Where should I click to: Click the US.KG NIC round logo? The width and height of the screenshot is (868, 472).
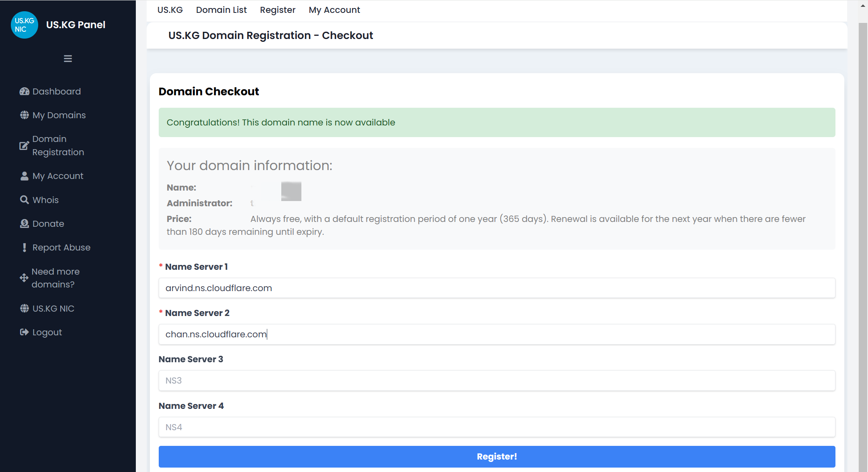click(25, 25)
